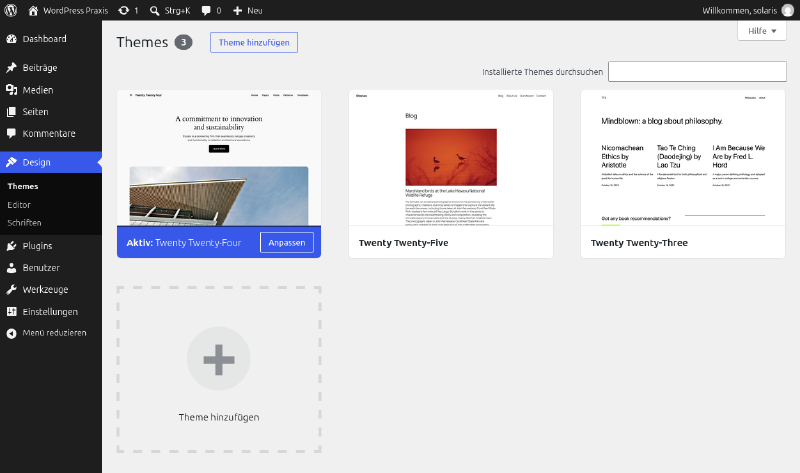The width and height of the screenshot is (800, 473).
Task: Open Twenty Twenty-Four theme screenshot
Action: pos(219,158)
